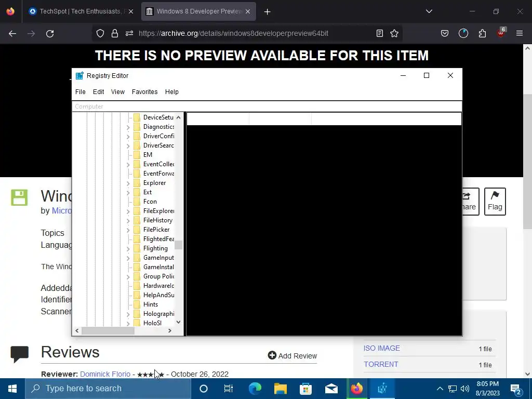Click Add Review link
The width and height of the screenshot is (532, 399).
pos(292,355)
